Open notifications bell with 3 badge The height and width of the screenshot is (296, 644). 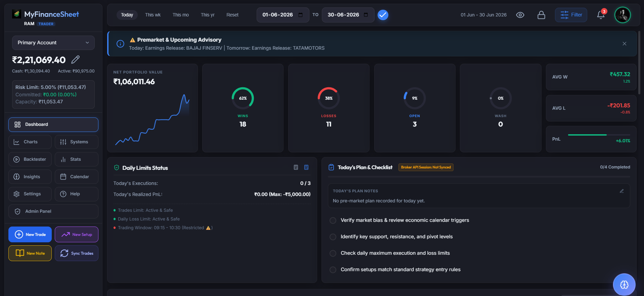(x=601, y=15)
